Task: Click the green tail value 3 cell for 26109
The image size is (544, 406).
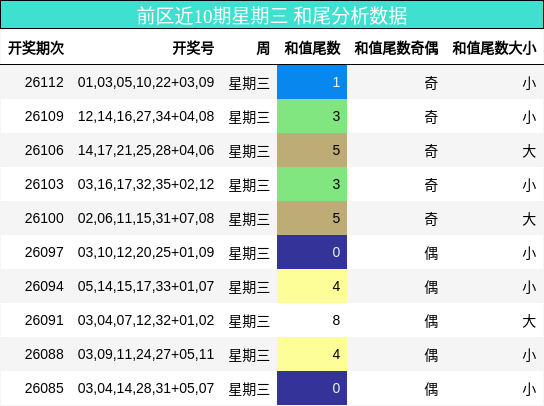Action: (312, 116)
